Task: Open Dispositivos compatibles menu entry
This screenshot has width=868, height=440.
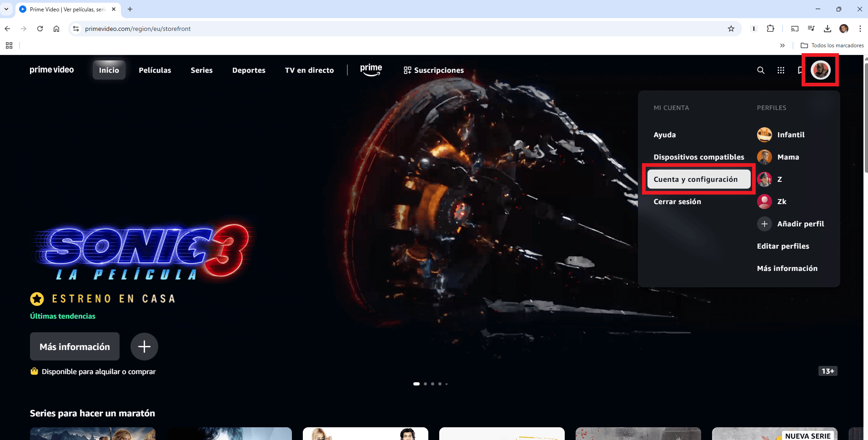Action: click(699, 157)
